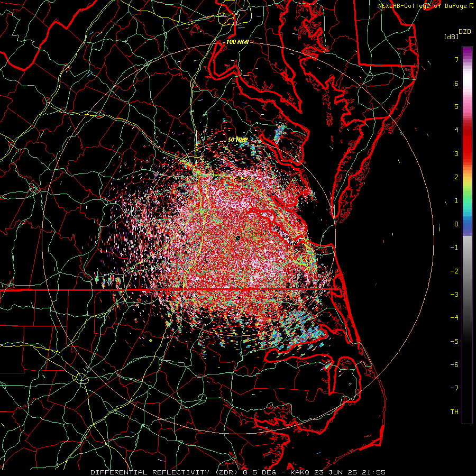Click the DZD legend title
The width and height of the screenshot is (476, 476).
click(x=465, y=32)
